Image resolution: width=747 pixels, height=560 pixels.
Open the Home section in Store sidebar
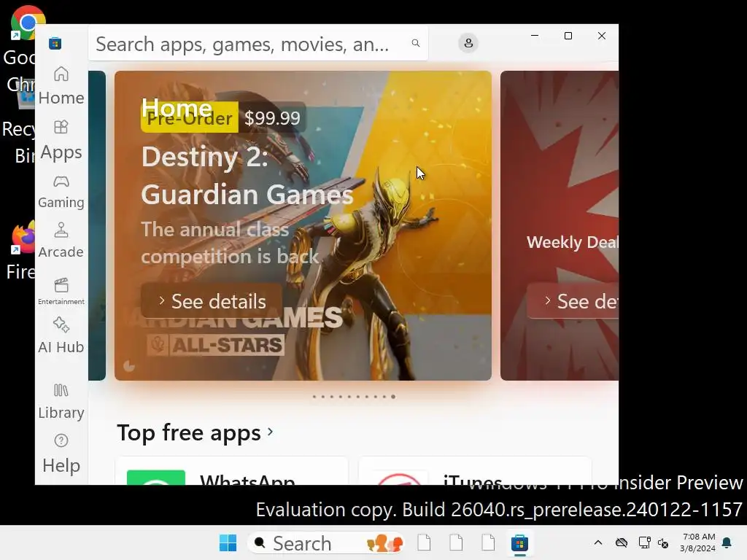tap(61, 86)
